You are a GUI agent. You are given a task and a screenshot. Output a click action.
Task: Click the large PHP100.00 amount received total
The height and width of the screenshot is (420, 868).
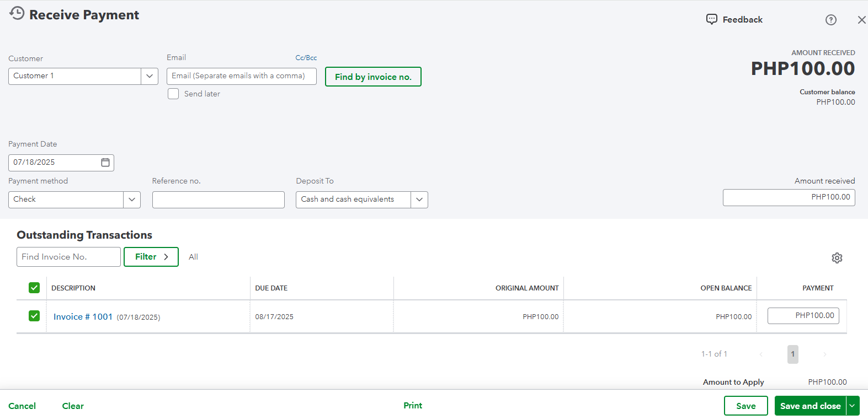click(803, 68)
